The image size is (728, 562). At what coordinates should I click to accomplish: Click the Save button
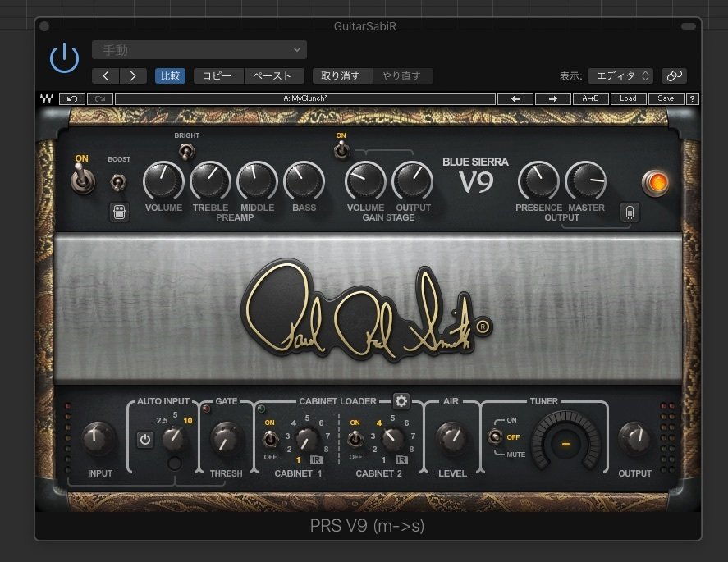pos(666,98)
